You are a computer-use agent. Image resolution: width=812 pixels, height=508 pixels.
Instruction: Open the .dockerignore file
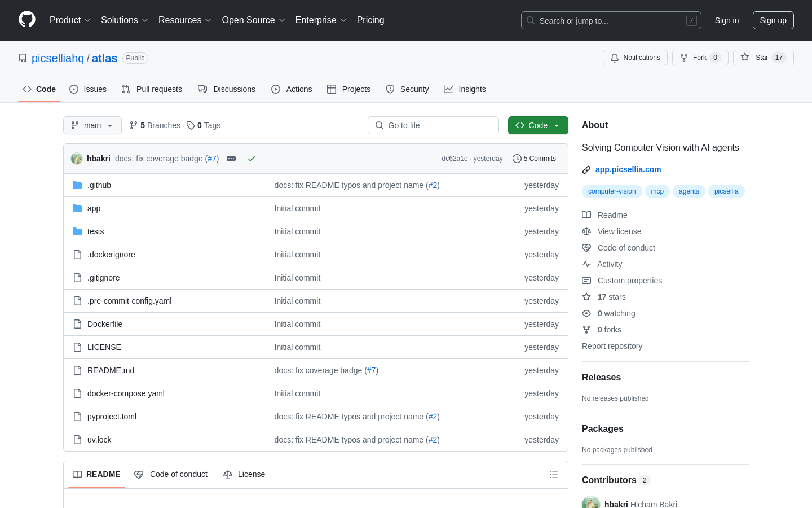[x=111, y=255]
